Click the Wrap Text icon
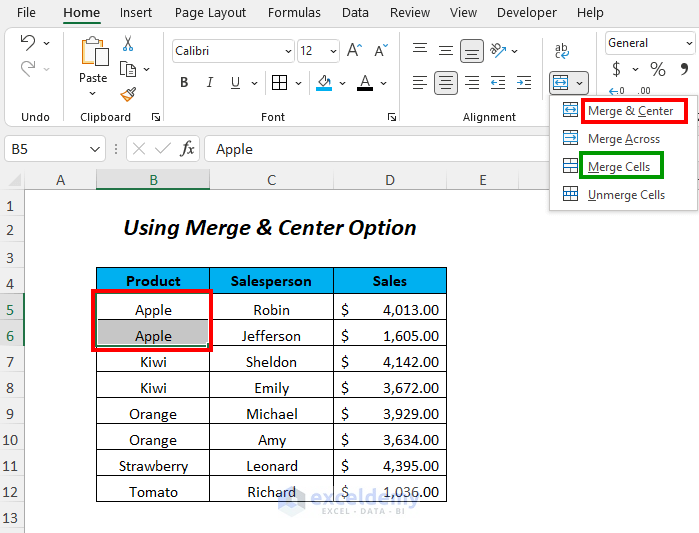Viewport: 699px width, 533px height. (562, 50)
